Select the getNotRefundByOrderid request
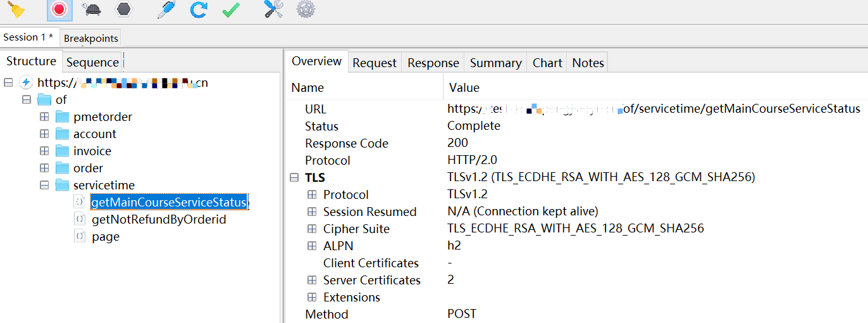868x323 pixels. click(159, 219)
